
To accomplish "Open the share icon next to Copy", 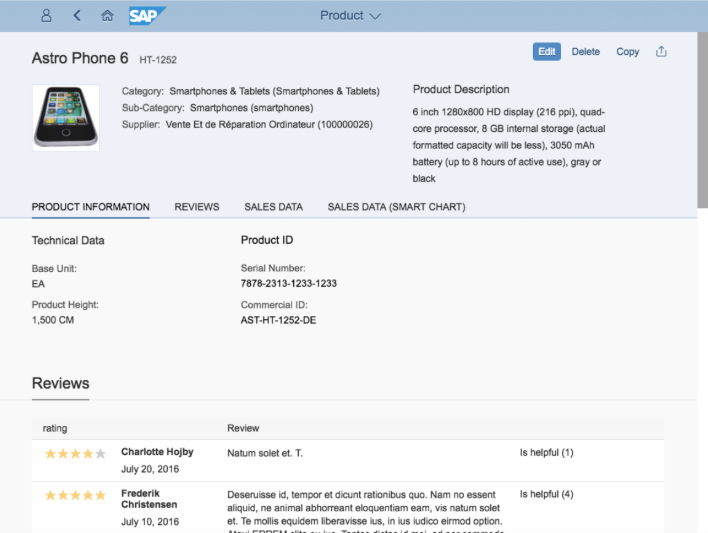I will tap(661, 51).
